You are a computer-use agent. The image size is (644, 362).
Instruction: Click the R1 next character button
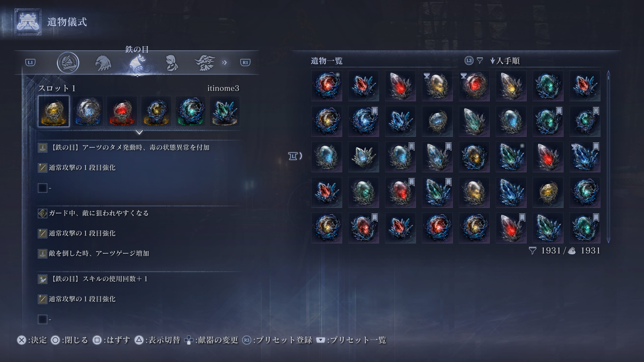(245, 63)
